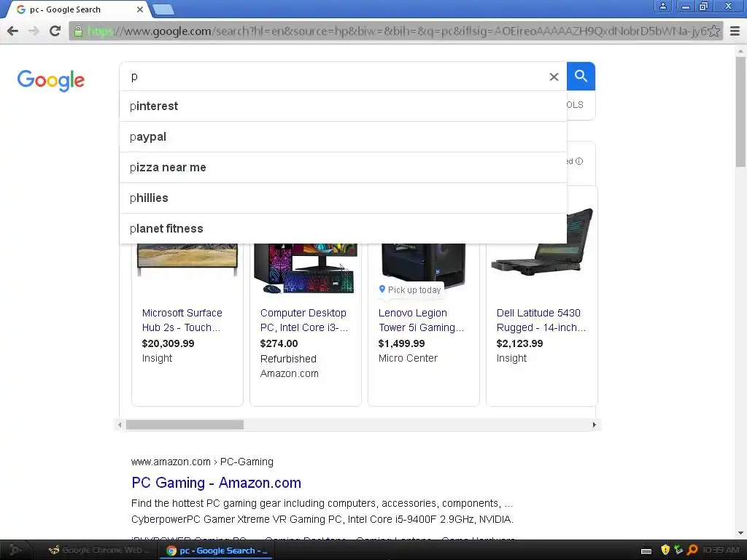Click the Pick up today location pin
The height and width of the screenshot is (560, 747).
[382, 289]
